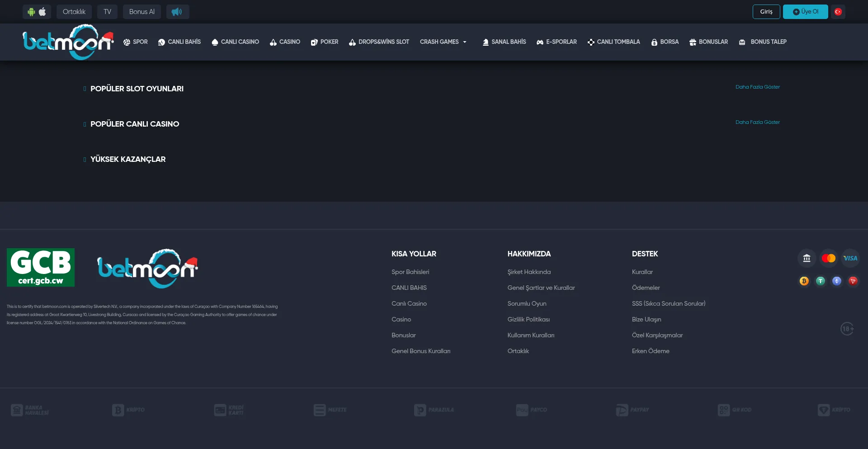
Task: Open the Canlı Casino menu item
Action: tap(235, 42)
